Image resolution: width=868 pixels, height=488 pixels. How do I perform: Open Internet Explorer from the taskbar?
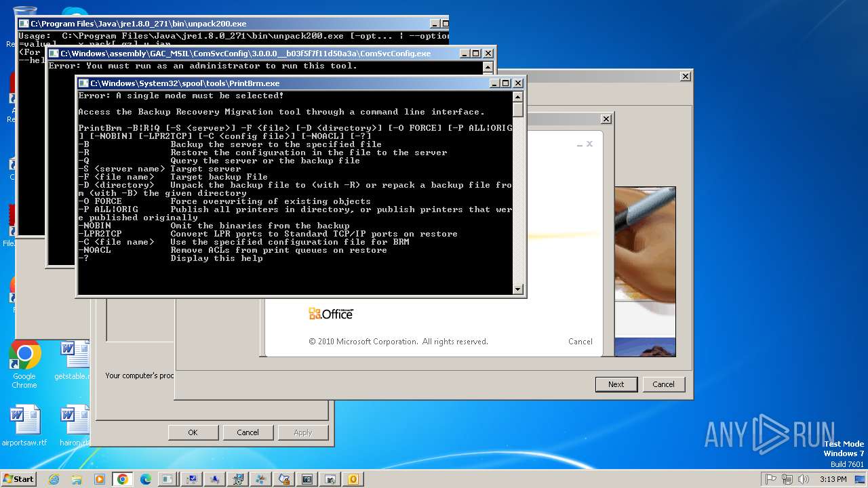click(x=54, y=479)
